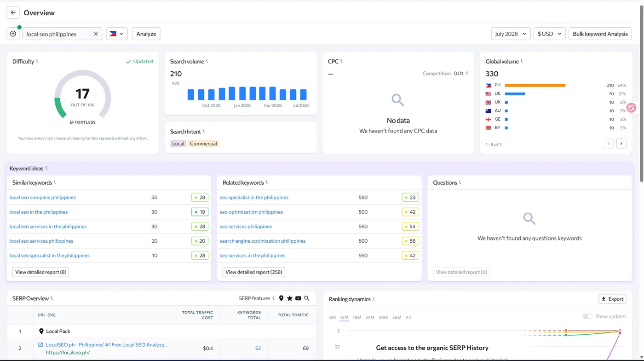This screenshot has width=644, height=361.
Task: Export the ranking dynamics data
Action: 612,299
